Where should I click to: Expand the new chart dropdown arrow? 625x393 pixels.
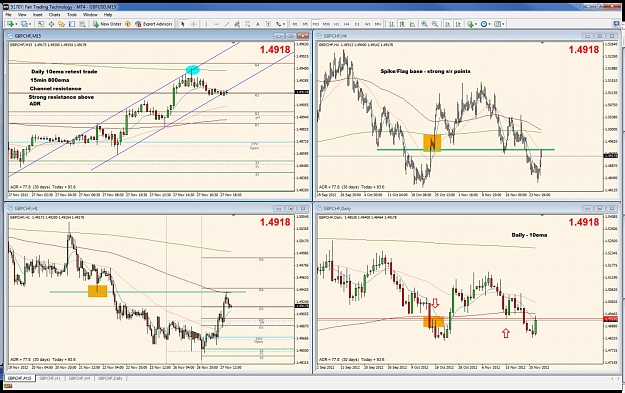16,24
